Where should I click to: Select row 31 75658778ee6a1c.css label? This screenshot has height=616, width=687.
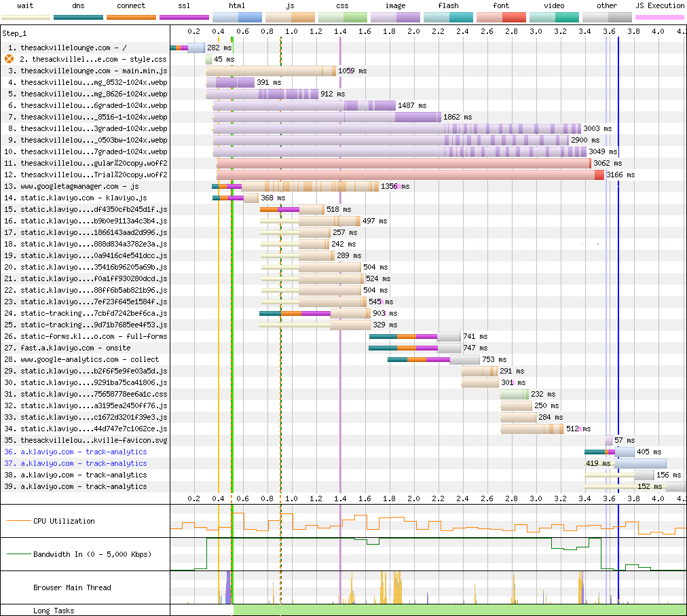tap(86, 394)
